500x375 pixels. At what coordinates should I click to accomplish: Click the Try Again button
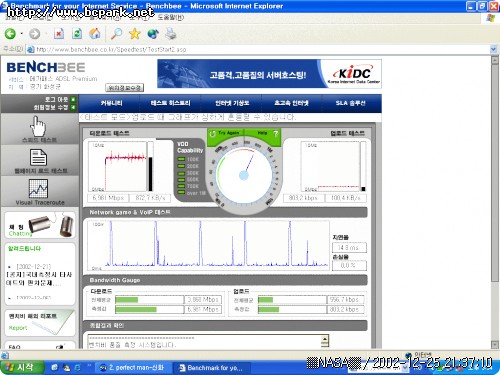tap(225, 133)
